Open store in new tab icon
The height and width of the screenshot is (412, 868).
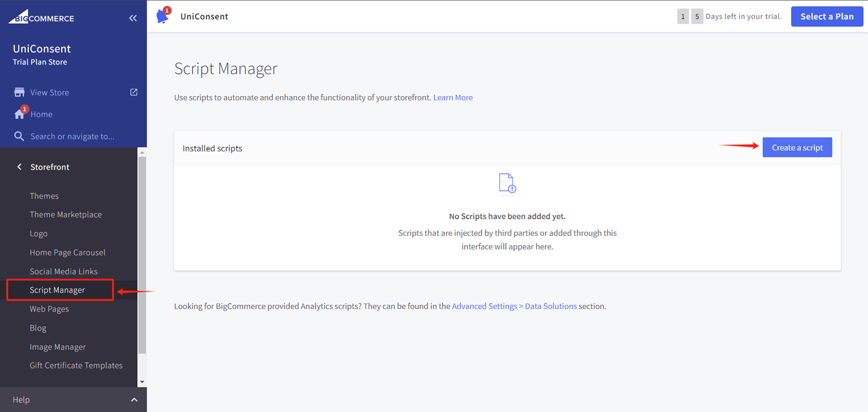[x=134, y=92]
